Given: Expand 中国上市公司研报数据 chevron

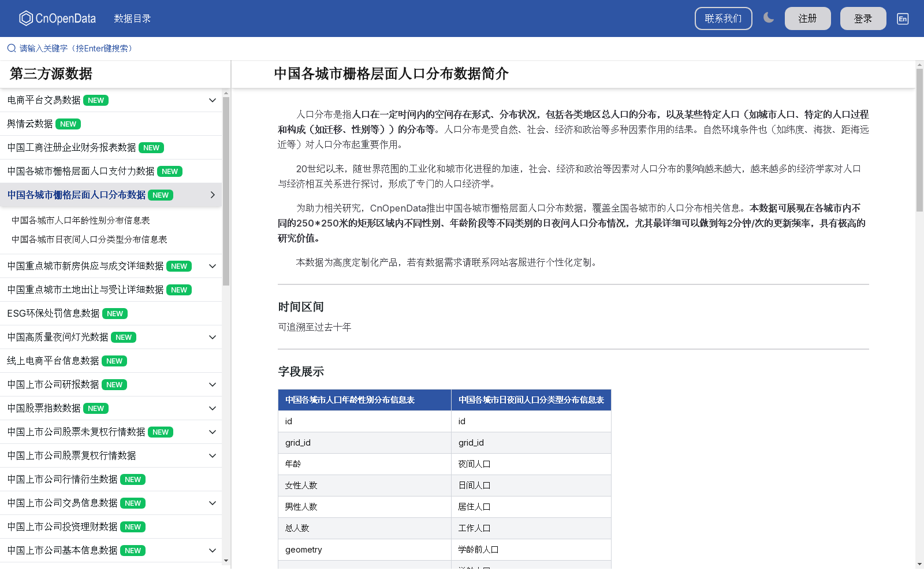Looking at the screenshot, I should [212, 384].
